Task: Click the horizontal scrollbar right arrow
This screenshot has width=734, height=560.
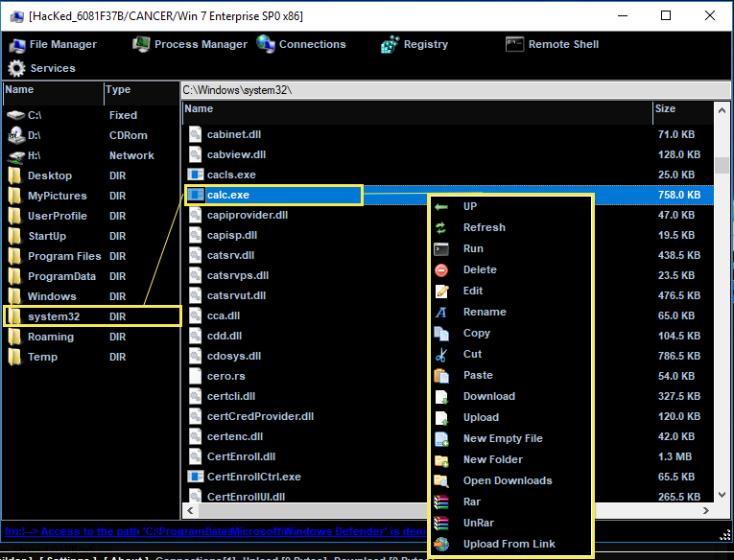Action: tap(706, 511)
